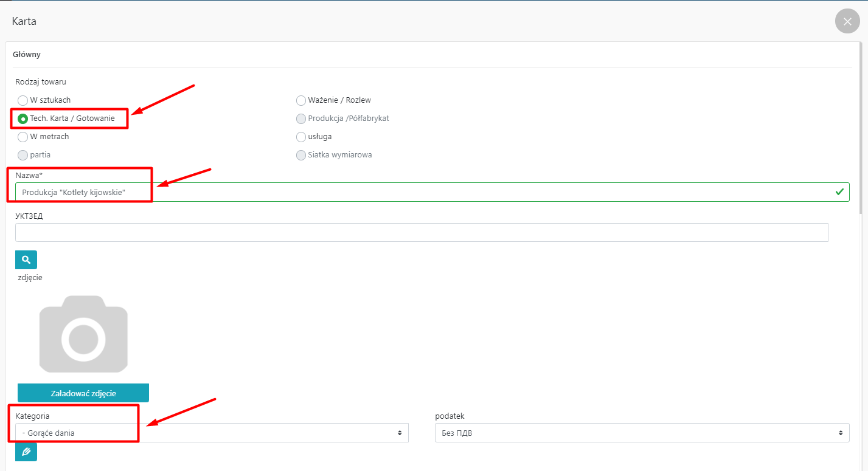
Task: Select the "Tech. Karta / Gotowanie" option
Action: click(23, 119)
